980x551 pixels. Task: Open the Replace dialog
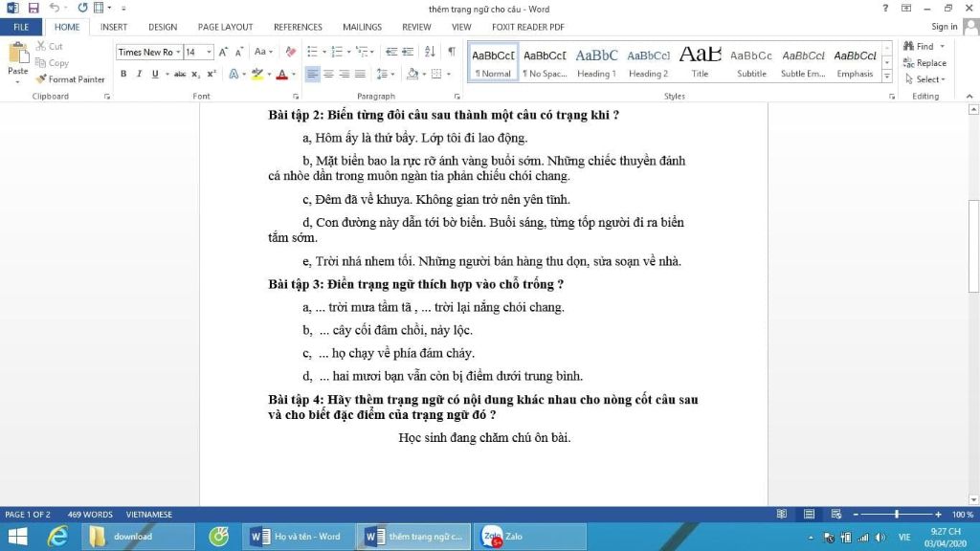(924, 62)
